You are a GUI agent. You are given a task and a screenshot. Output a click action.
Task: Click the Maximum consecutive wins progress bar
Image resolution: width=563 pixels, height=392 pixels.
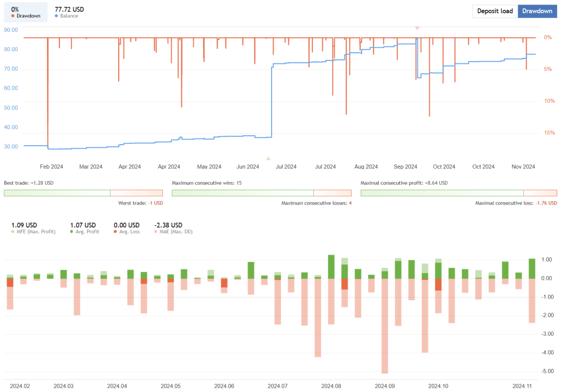[x=242, y=193]
